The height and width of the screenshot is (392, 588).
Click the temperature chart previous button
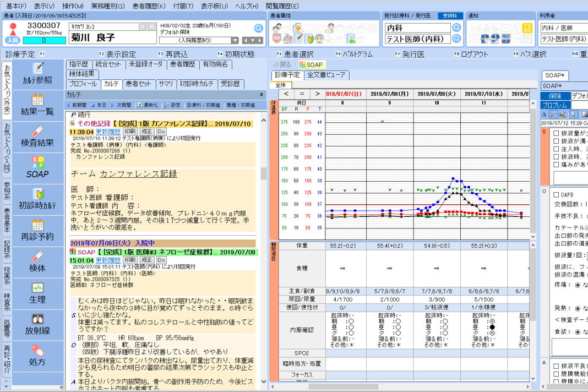[x=286, y=94]
